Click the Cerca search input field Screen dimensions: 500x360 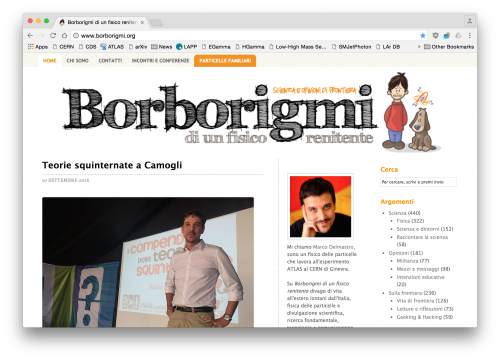click(418, 182)
